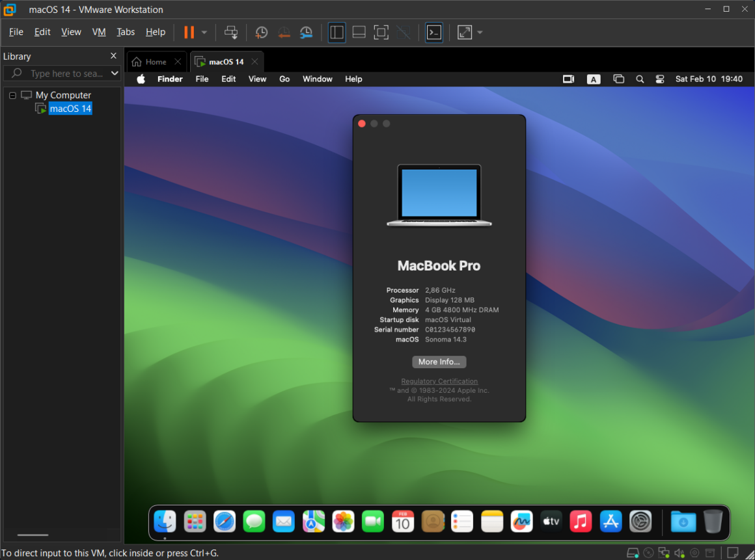
Task: Open Contacts from the Dock
Action: pos(432,522)
